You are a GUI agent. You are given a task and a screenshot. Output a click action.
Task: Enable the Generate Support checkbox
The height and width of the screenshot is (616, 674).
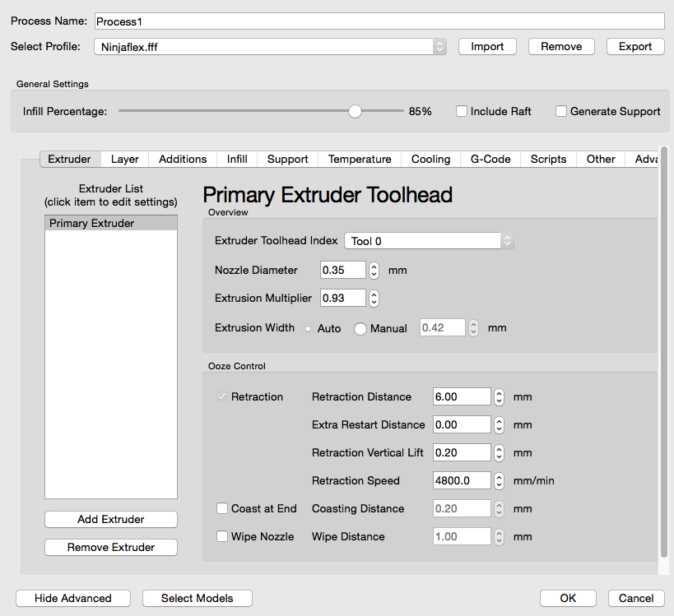pos(561,111)
